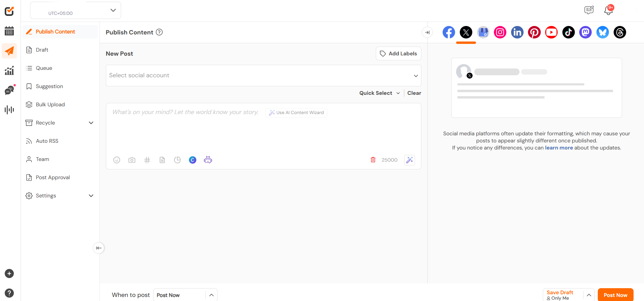644x301 pixels.
Task: Add media using the camera icon
Action: point(132,160)
